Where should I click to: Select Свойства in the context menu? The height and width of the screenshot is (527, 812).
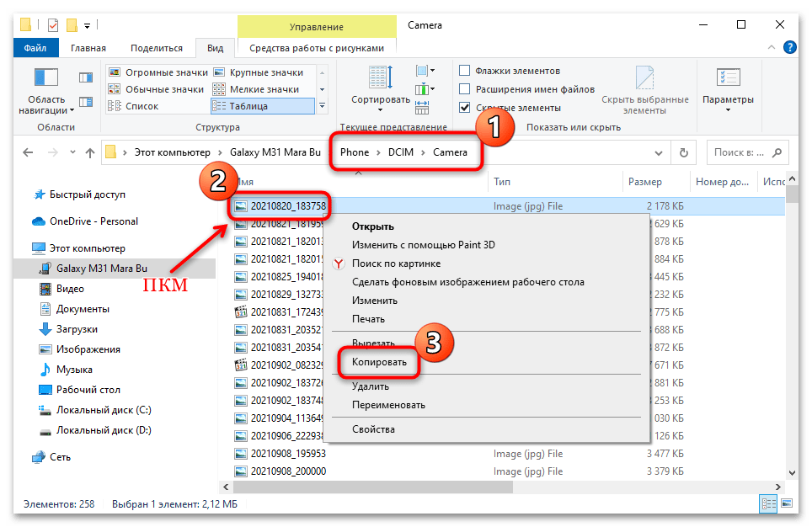click(x=373, y=429)
